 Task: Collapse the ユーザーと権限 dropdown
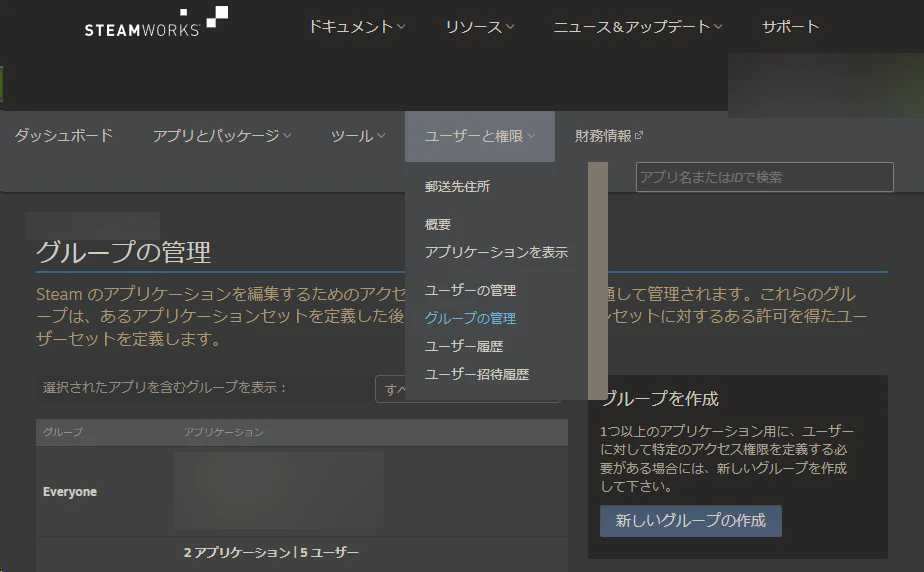(x=480, y=136)
